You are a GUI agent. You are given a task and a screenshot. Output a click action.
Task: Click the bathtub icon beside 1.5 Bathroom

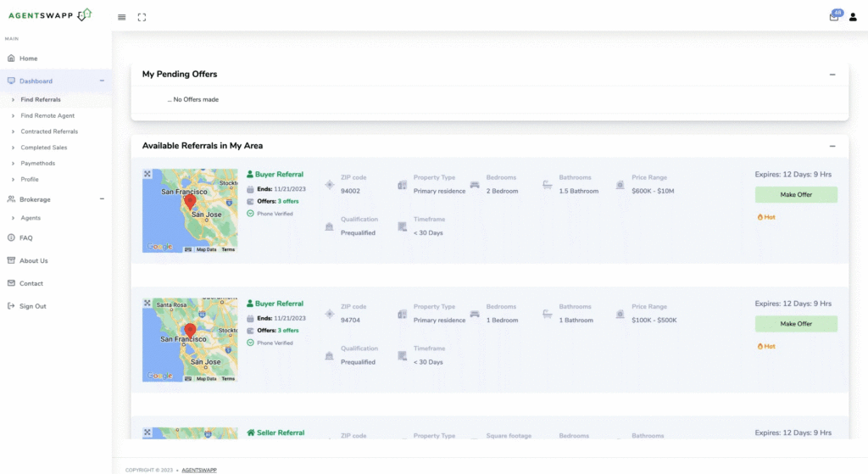548,185
